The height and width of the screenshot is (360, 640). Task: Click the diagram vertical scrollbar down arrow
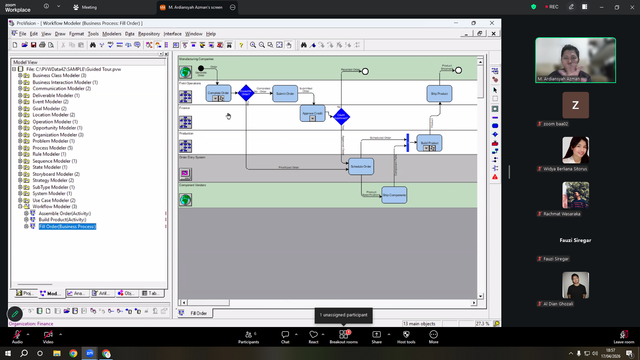[x=480, y=296]
